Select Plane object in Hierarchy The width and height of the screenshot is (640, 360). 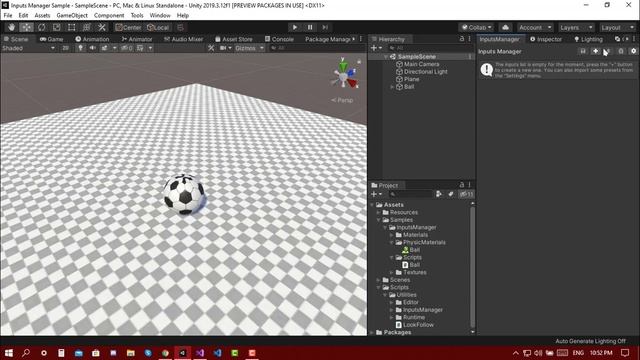[x=411, y=79]
